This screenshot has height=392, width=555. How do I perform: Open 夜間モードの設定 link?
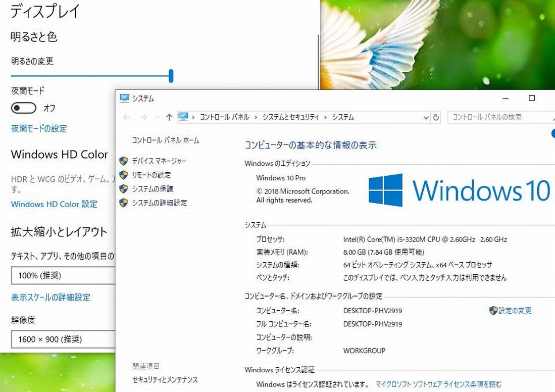39,128
